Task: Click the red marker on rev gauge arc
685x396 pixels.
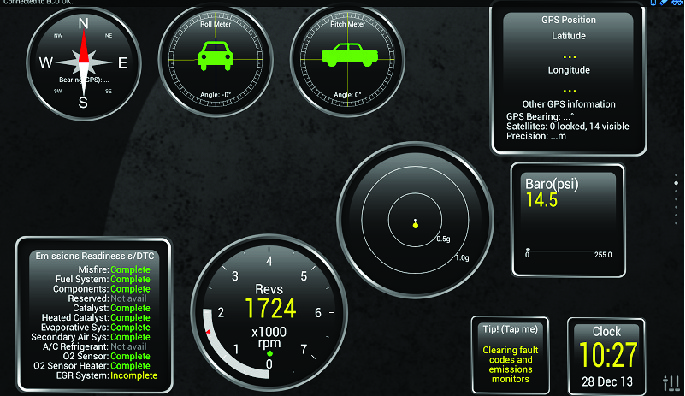Action: [208, 332]
